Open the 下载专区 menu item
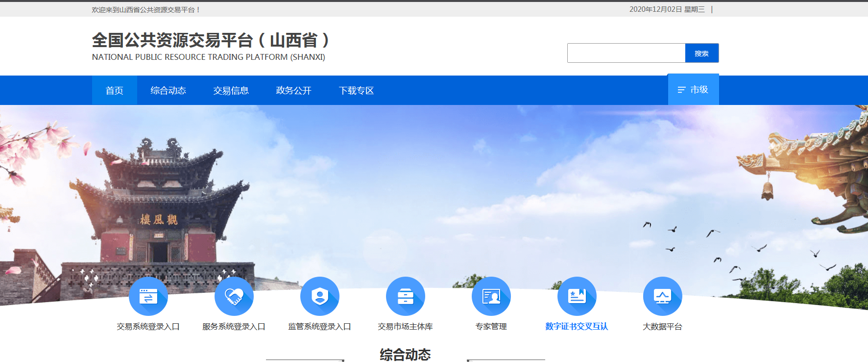This screenshot has height=362, width=868. [356, 90]
